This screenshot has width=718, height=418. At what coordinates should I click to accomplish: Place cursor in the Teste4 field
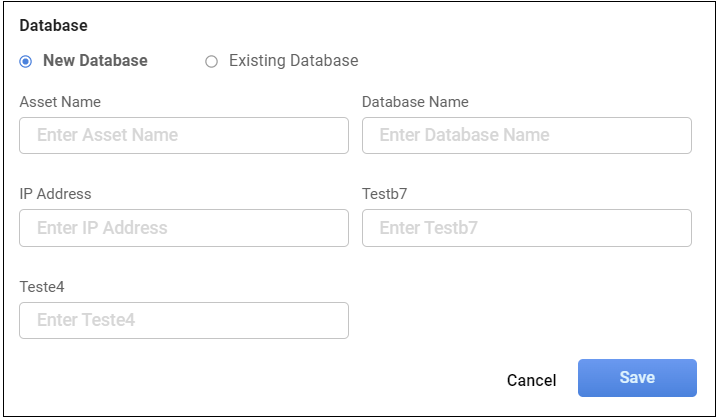(x=184, y=320)
